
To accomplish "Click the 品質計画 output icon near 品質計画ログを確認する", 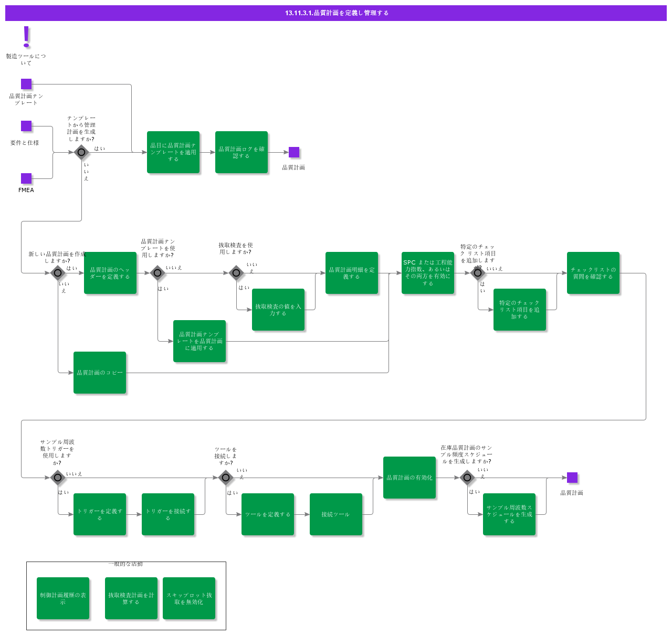I will click(x=295, y=153).
